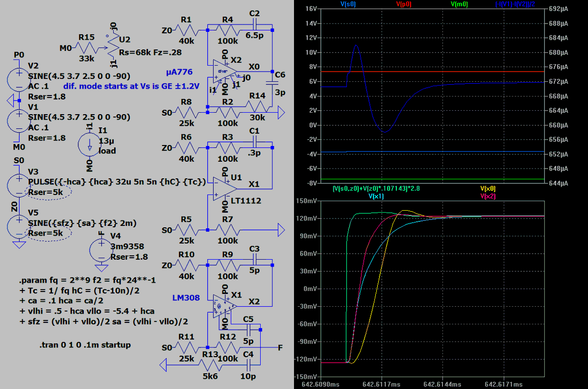Click the R6 resistor symbol
The image size is (588, 389).
(x=187, y=148)
